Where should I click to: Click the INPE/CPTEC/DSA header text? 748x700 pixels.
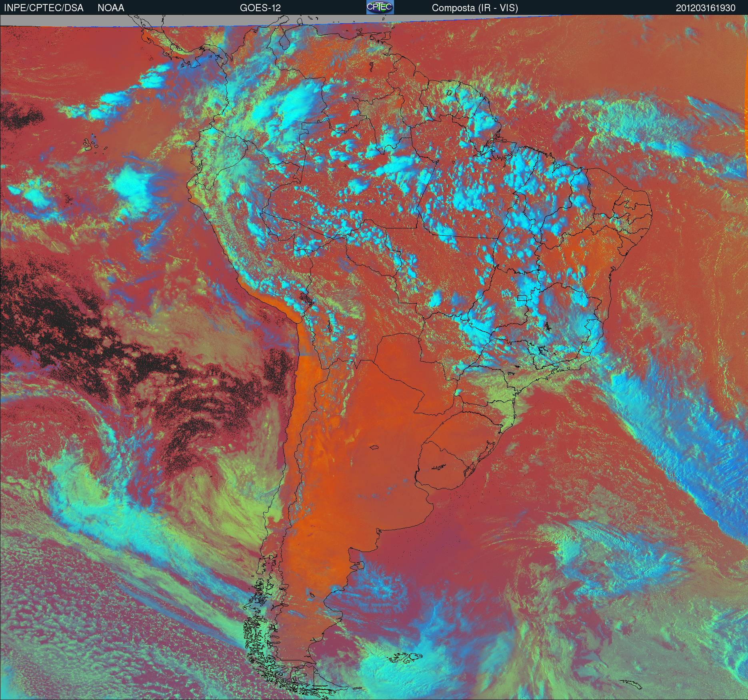pyautogui.click(x=44, y=8)
